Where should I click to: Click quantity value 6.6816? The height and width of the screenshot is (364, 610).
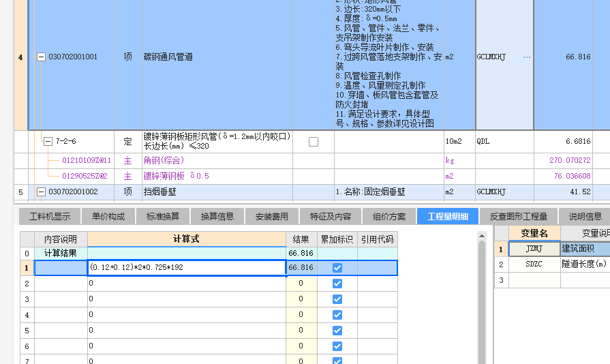point(578,141)
